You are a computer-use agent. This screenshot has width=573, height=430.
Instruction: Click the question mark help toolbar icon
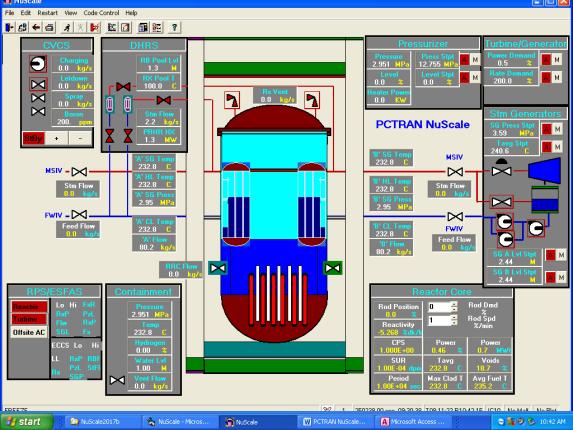point(174,27)
